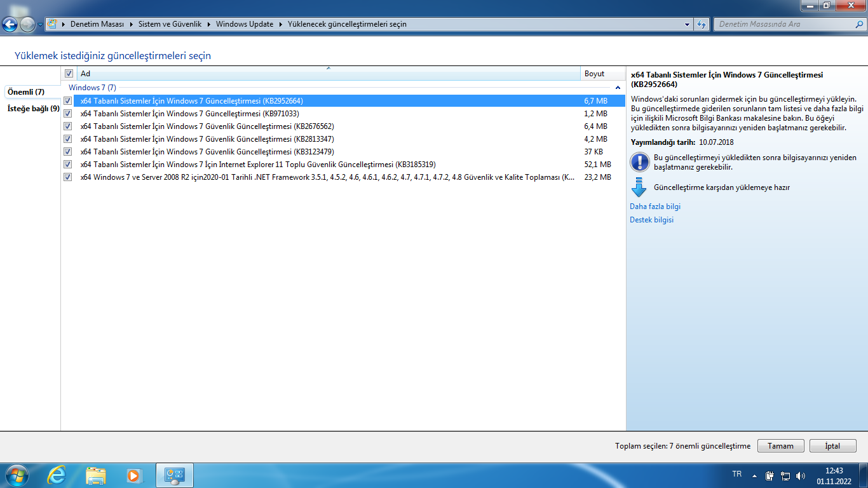Select the KB2676562 security update row name

point(207,126)
